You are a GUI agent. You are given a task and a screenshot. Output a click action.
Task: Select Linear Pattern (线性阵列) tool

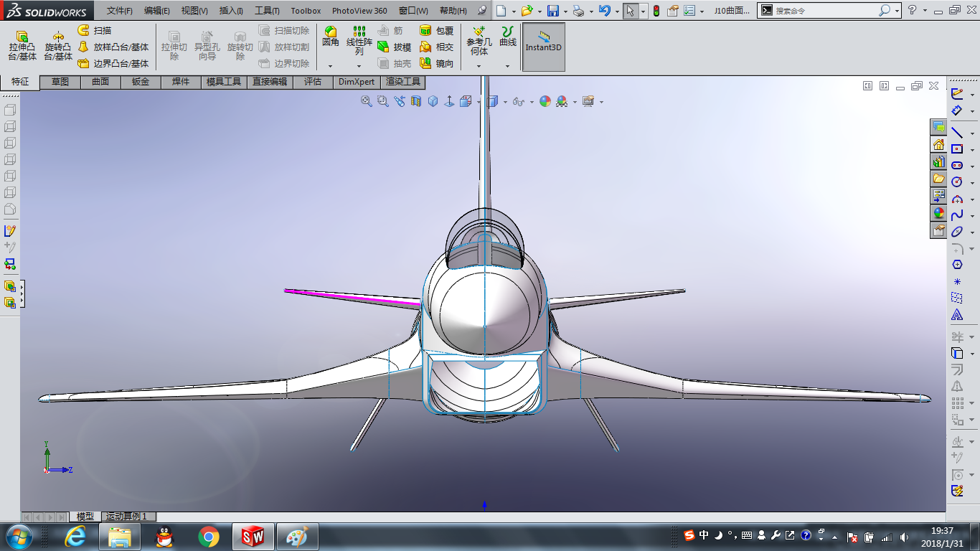click(x=359, y=41)
